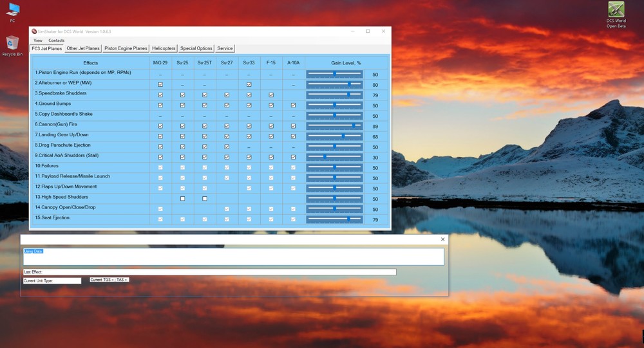Adjust Canopy Open/Close/Drop gain slider

(x=334, y=209)
